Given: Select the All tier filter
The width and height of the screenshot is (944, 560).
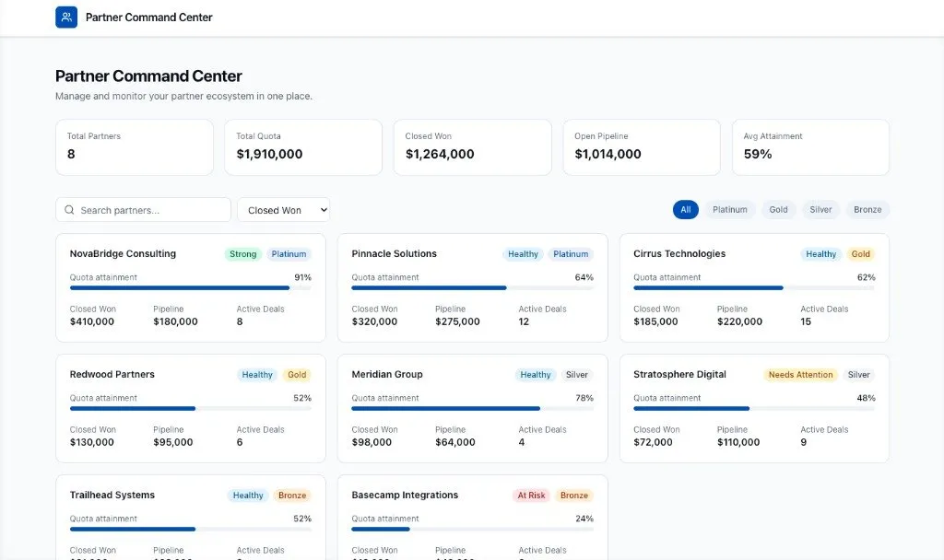Looking at the screenshot, I should coord(686,209).
